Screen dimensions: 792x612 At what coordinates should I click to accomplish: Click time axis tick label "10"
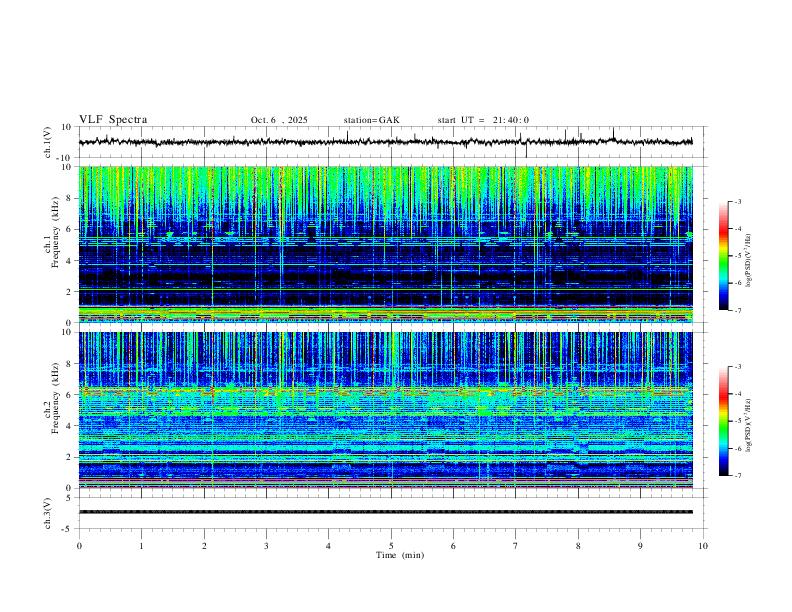click(x=703, y=546)
